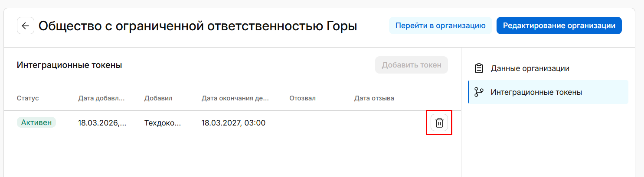Open Редактирование организации

559,26
